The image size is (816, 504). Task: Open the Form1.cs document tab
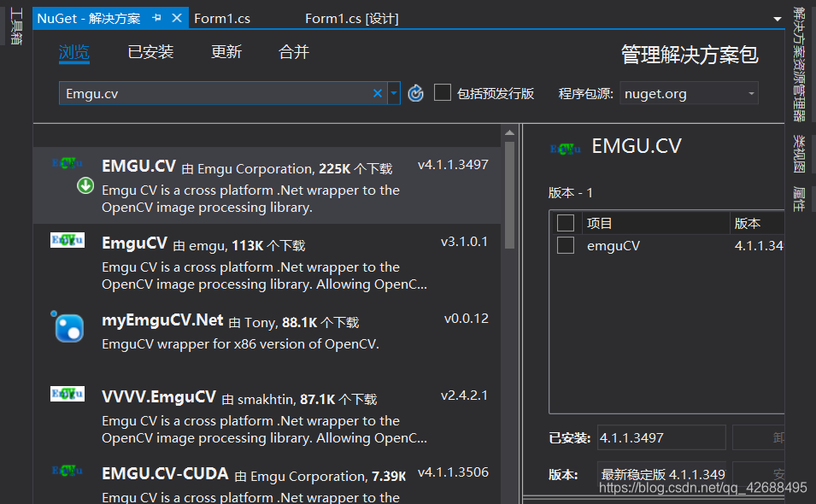pyautogui.click(x=222, y=19)
